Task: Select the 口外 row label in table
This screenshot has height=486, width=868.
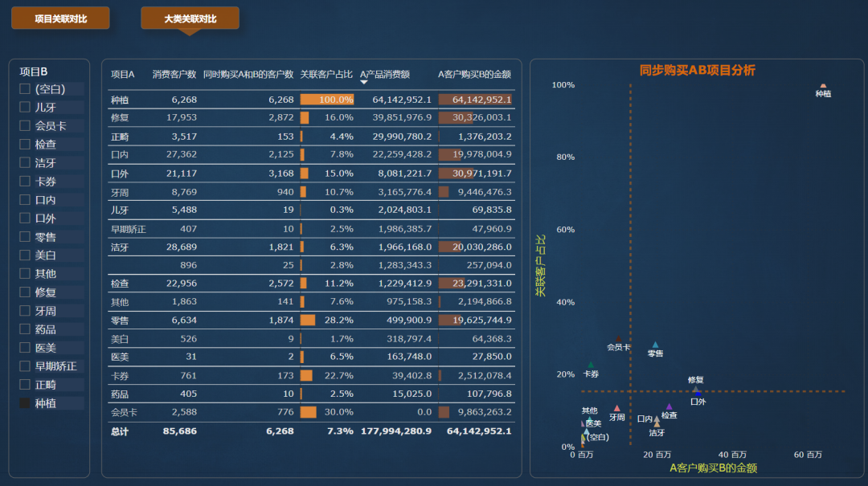Action: pyautogui.click(x=120, y=174)
